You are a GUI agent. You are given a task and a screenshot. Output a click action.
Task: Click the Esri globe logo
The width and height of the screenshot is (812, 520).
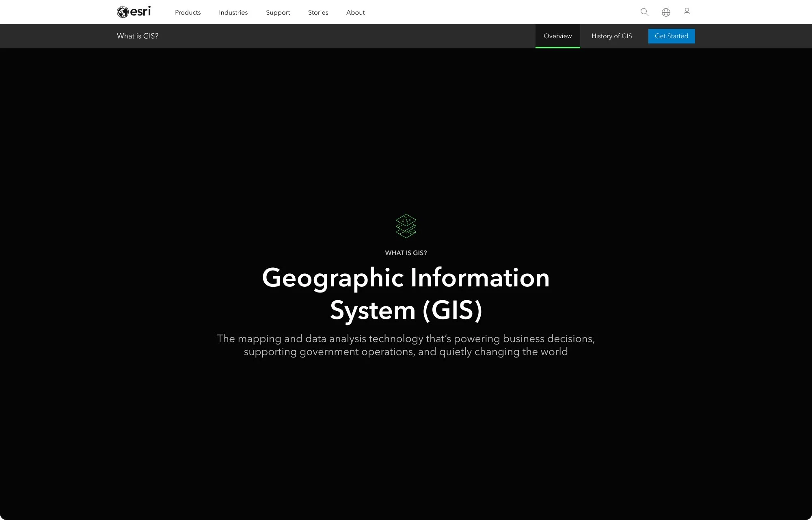123,12
